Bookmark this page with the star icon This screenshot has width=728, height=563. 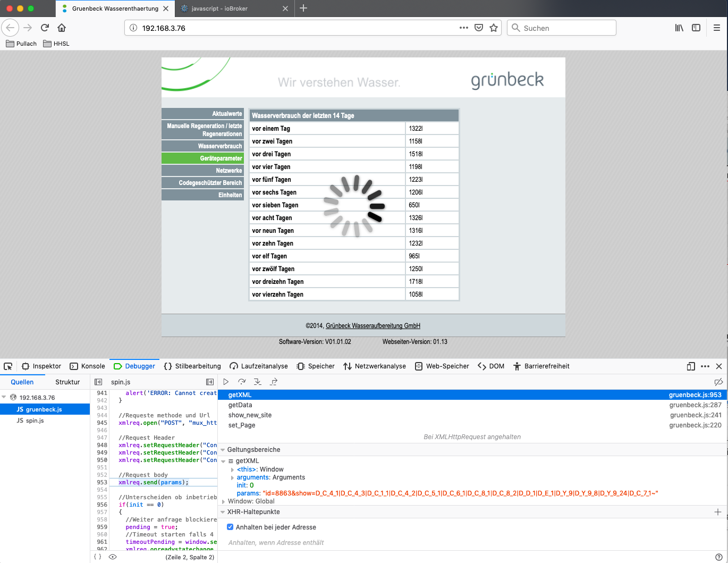(x=494, y=28)
